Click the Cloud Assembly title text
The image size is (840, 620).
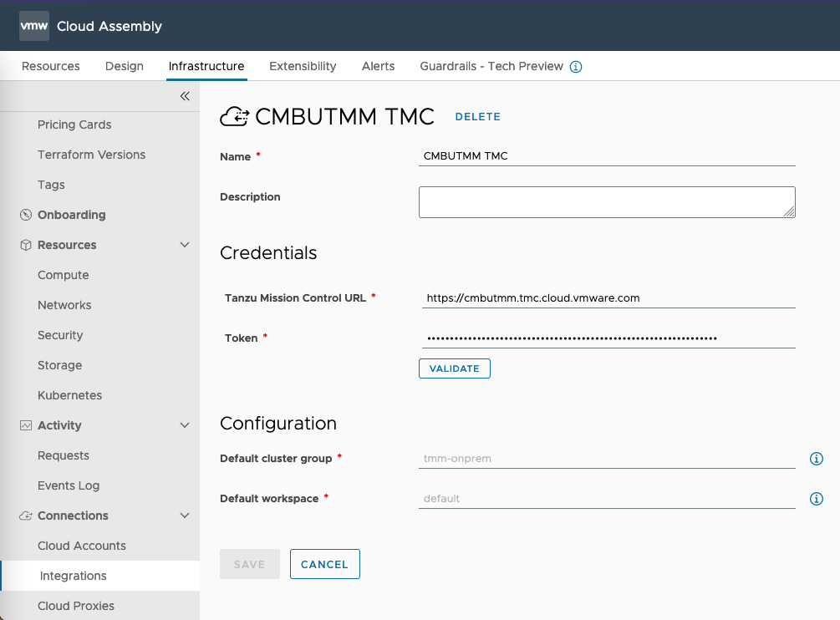[x=109, y=26]
